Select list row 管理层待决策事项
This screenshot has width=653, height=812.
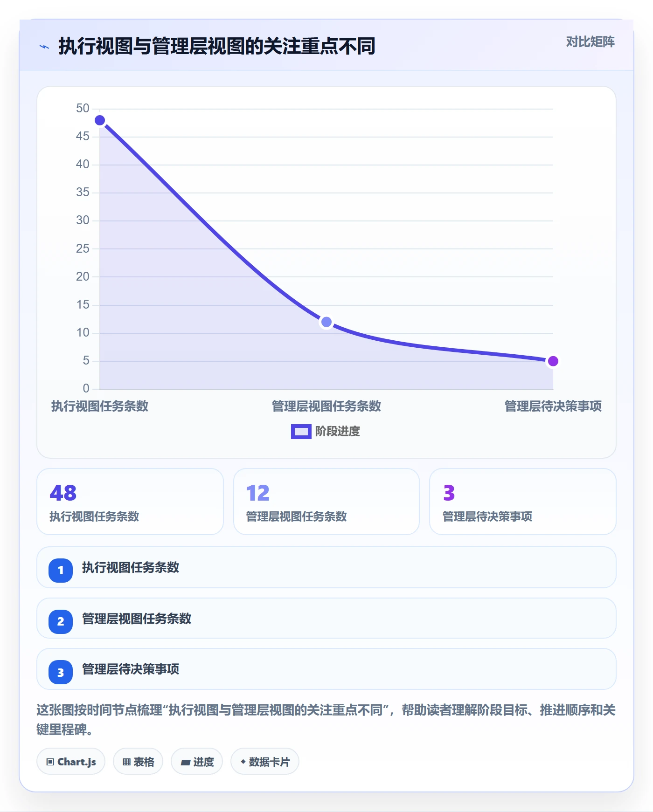326,669
